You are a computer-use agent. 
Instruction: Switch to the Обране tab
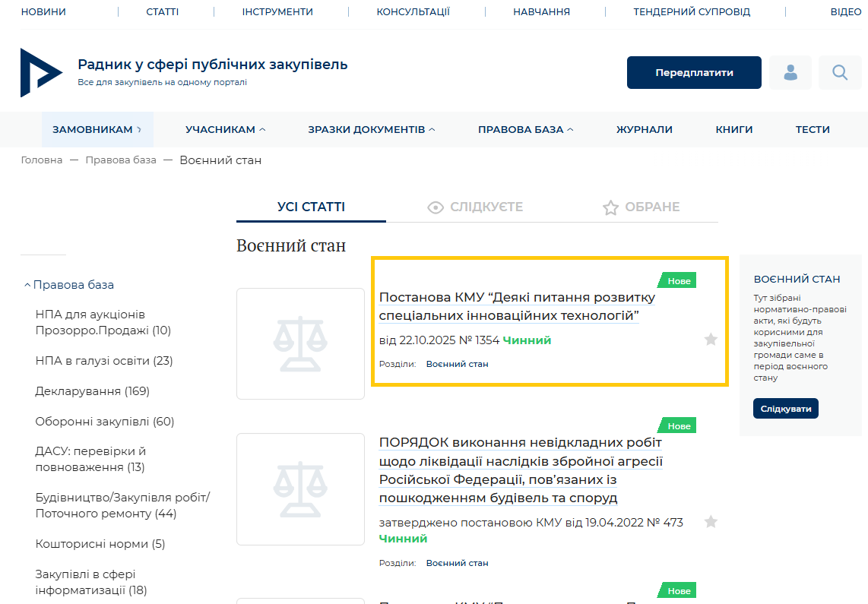click(641, 207)
